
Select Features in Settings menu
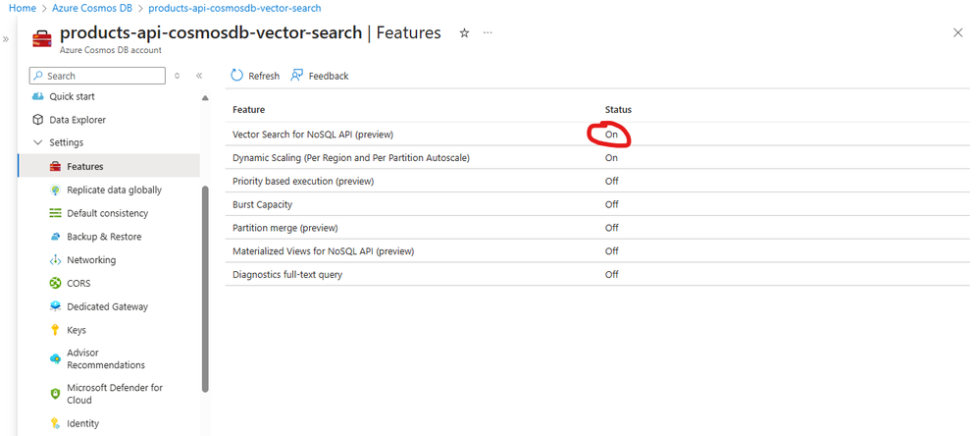click(x=109, y=166)
